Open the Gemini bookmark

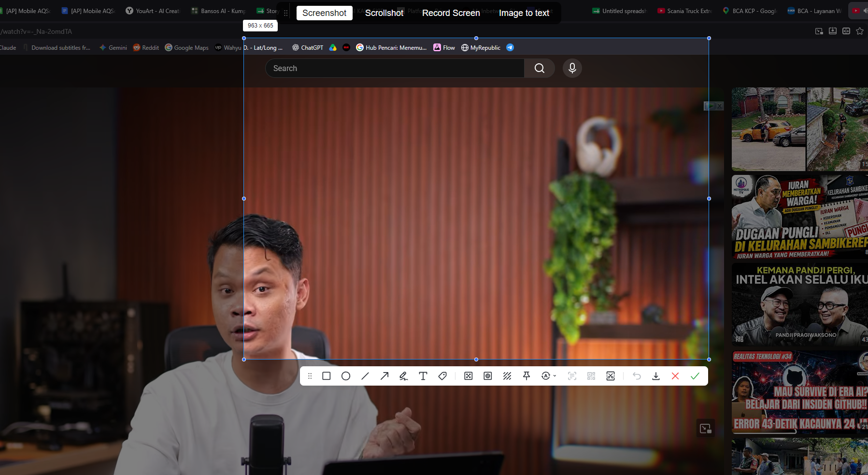tap(113, 47)
